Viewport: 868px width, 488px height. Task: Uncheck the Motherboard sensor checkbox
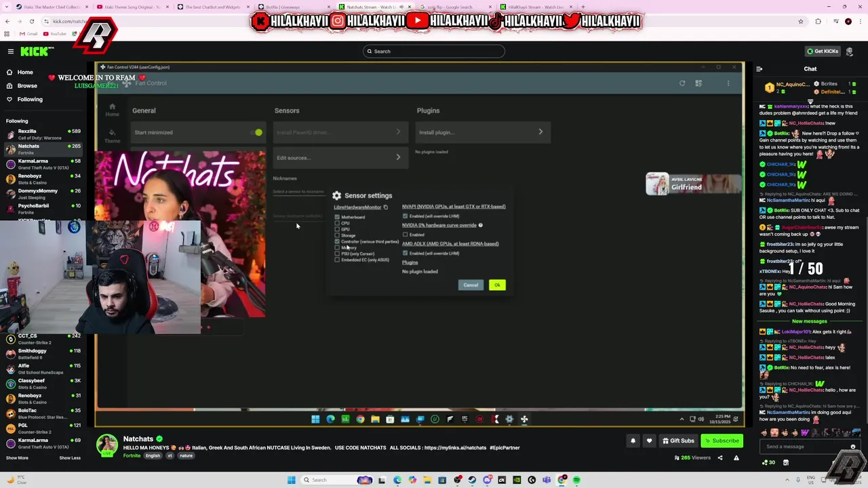point(337,217)
